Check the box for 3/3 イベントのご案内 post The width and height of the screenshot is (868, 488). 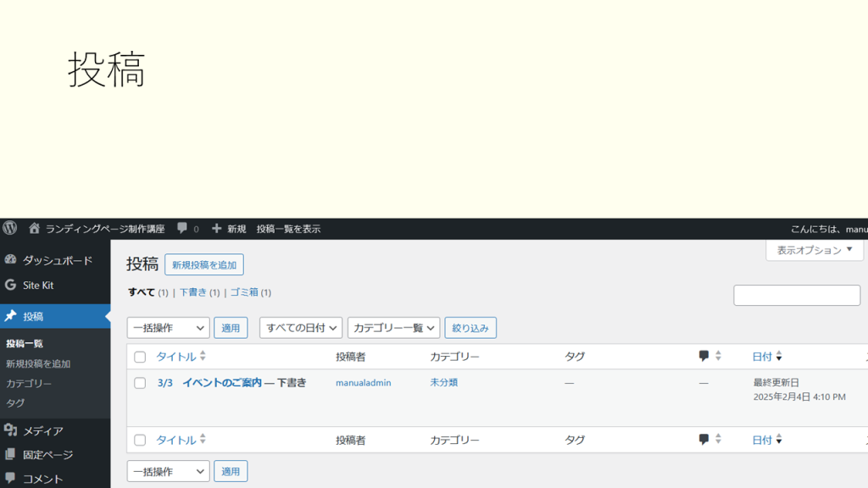(140, 383)
